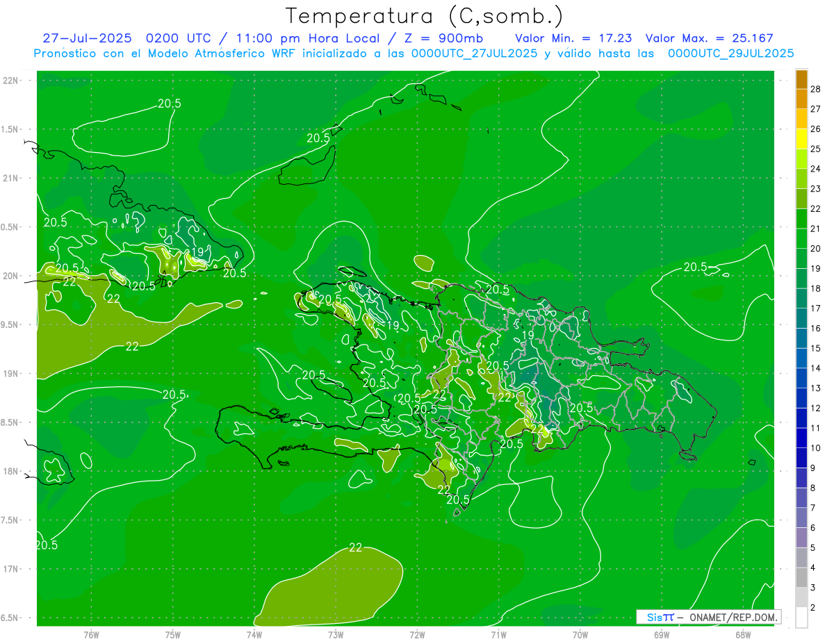Click the '19N' latitude axis label
834x644 pixels.
click(x=10, y=374)
